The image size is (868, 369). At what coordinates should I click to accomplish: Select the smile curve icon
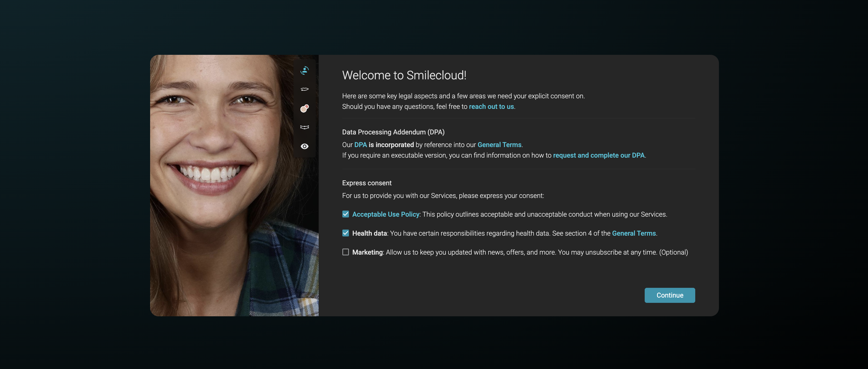point(304,127)
